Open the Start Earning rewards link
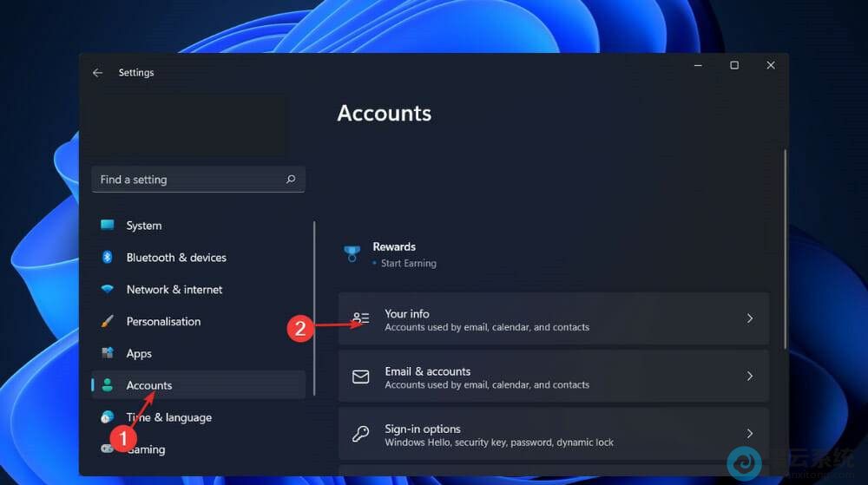This screenshot has width=868, height=485. coord(408,263)
